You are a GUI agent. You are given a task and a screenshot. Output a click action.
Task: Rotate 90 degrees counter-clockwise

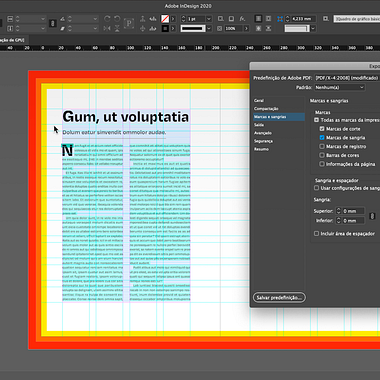click(117, 19)
